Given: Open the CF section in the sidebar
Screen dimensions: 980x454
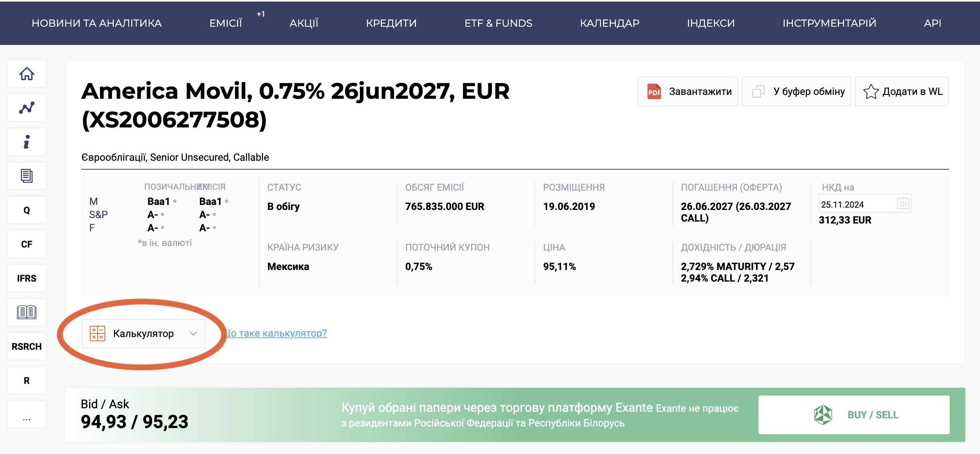Looking at the screenshot, I should 27,244.
